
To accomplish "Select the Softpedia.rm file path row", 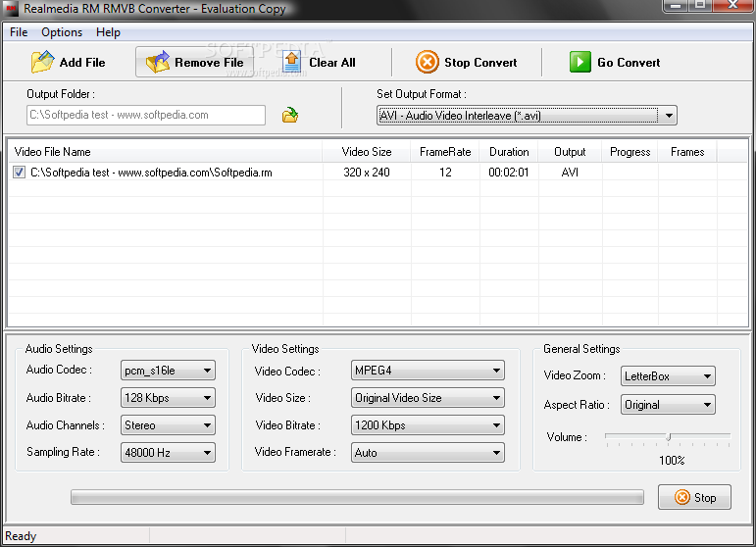I will tap(151, 173).
